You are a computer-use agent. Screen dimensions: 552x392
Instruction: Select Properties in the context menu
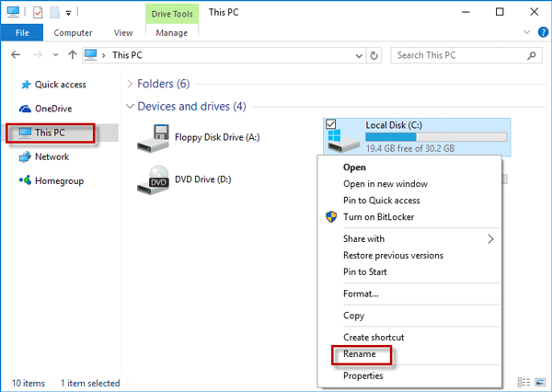362,376
